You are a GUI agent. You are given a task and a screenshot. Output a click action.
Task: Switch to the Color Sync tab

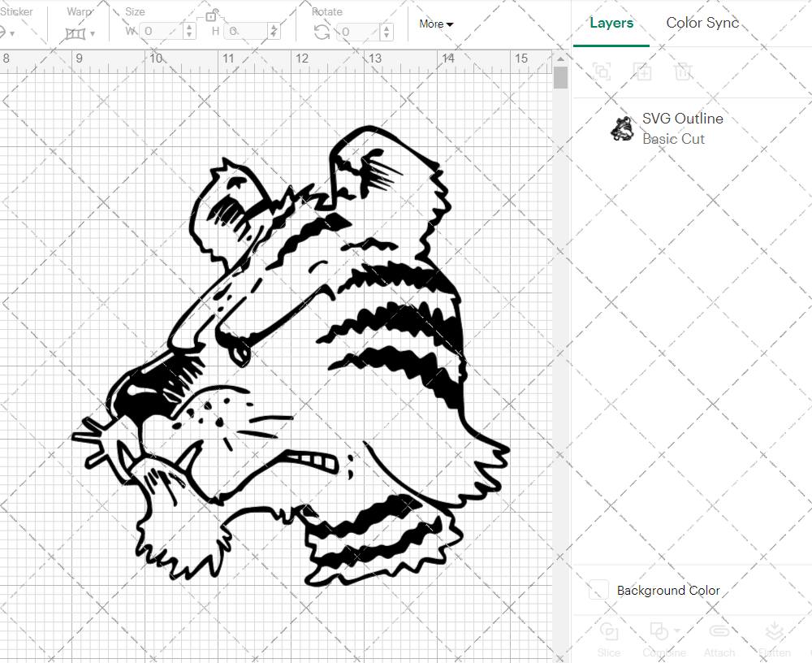click(702, 23)
